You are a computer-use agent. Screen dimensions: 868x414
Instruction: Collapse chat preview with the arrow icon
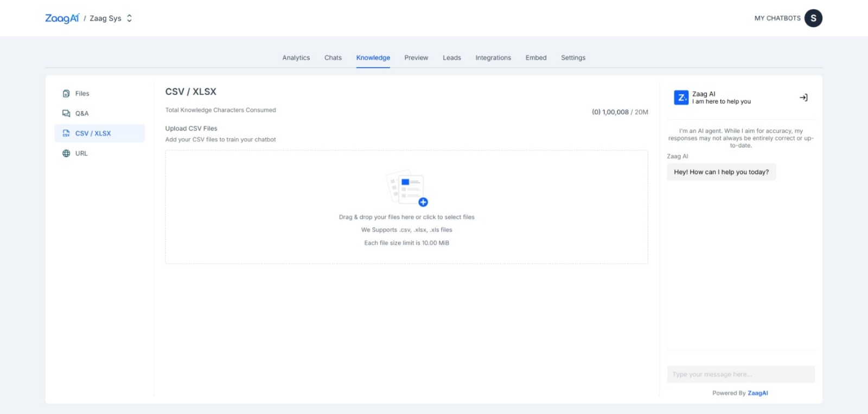[x=803, y=98]
